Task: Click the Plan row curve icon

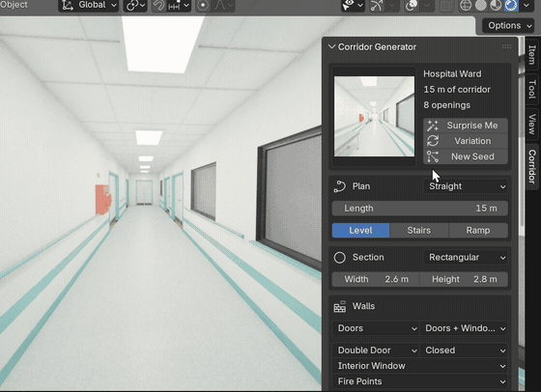Action: pyautogui.click(x=339, y=186)
